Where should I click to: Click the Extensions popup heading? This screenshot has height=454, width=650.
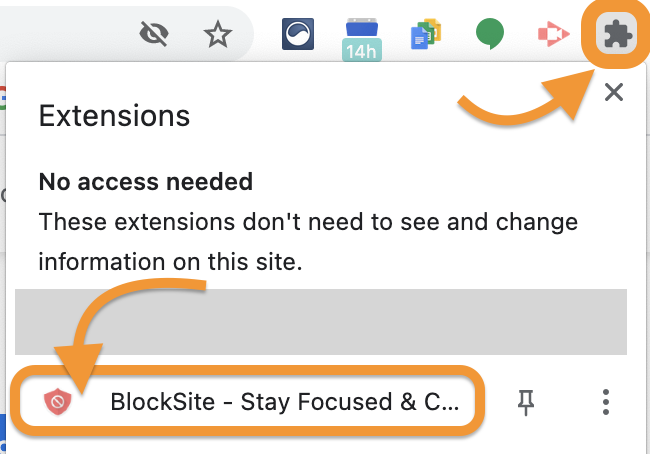[x=114, y=116]
